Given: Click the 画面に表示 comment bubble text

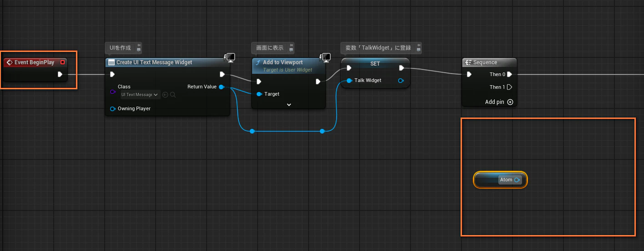Looking at the screenshot, I should click(270, 48).
